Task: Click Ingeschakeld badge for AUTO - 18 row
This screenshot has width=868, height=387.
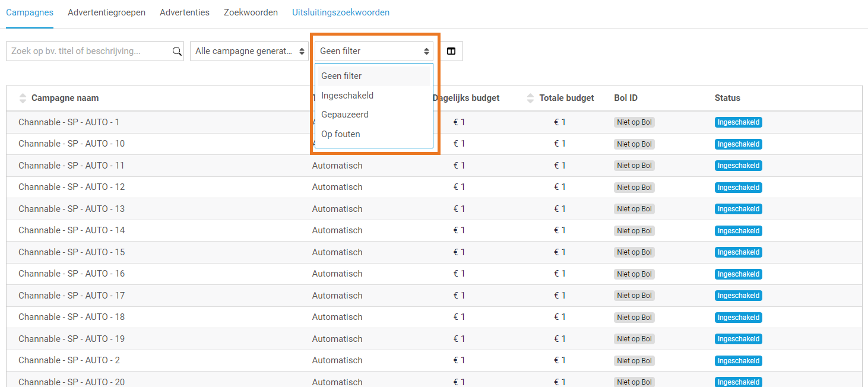Action: 739,318
